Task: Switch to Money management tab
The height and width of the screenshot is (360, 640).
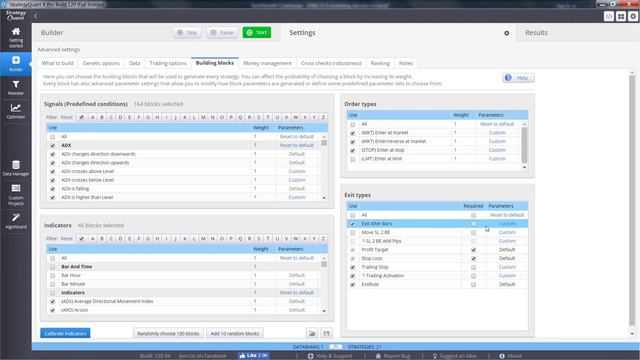Action: pyautogui.click(x=267, y=63)
